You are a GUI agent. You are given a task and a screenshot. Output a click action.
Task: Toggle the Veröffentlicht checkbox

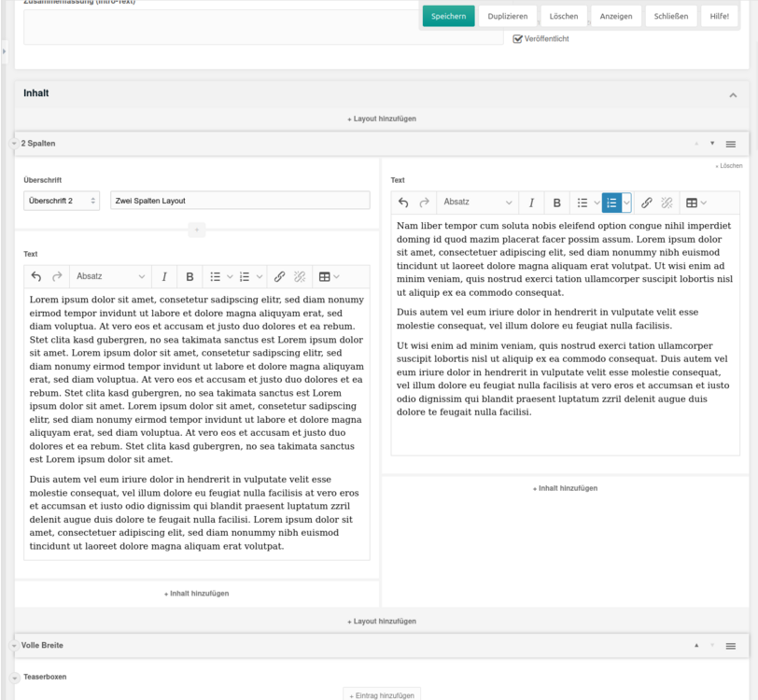[517, 38]
